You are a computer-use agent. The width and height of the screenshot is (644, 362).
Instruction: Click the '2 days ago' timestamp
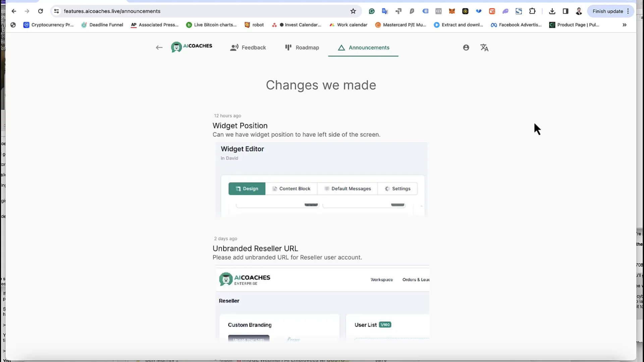(225, 239)
